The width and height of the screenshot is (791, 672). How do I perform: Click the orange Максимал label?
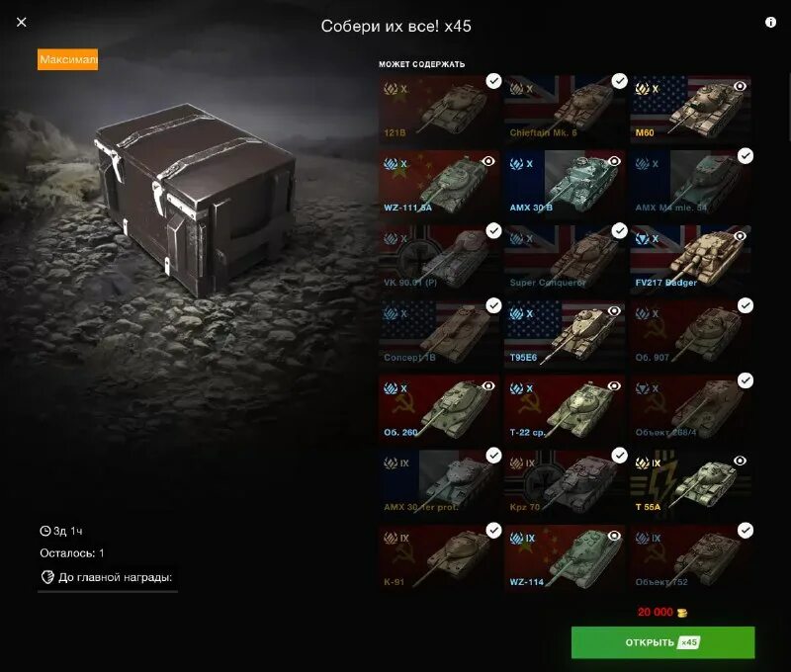(67, 59)
